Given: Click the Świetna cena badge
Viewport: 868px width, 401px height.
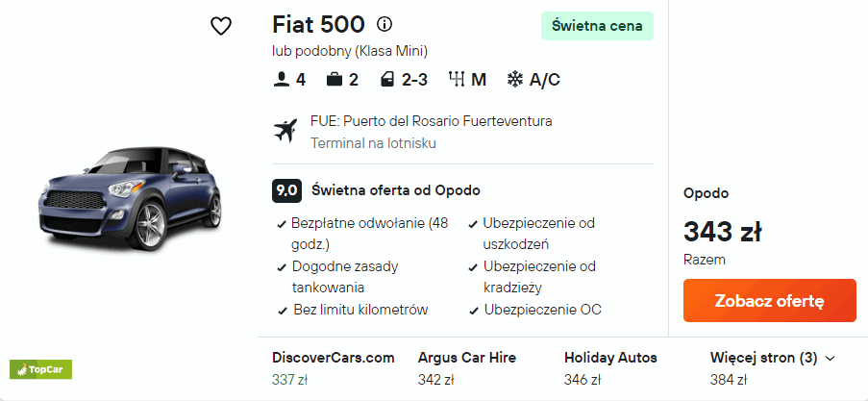Looking at the screenshot, I should (597, 26).
